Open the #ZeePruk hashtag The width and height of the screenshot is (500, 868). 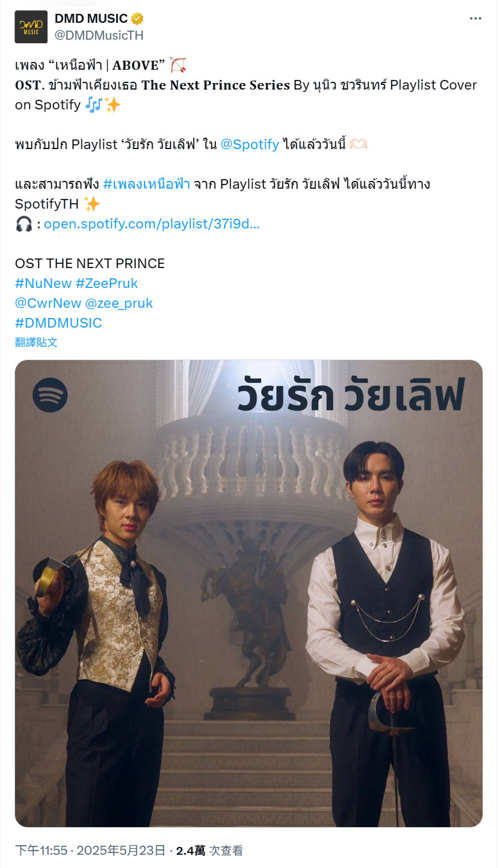(x=107, y=283)
